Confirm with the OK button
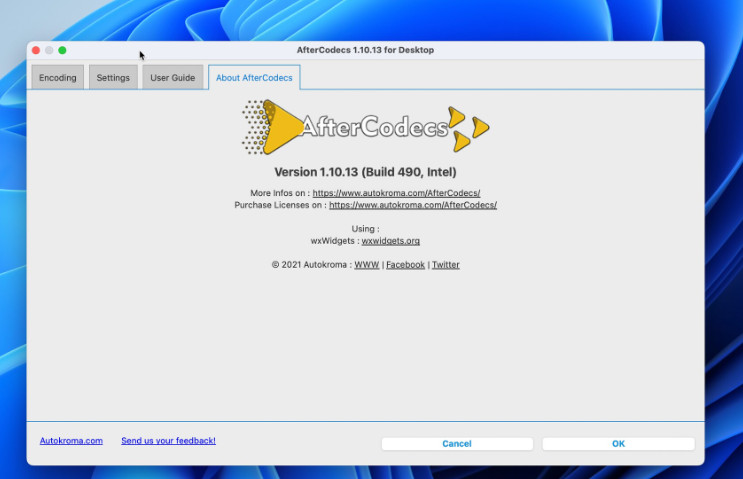Viewport: 743px width, 479px height. (x=618, y=443)
